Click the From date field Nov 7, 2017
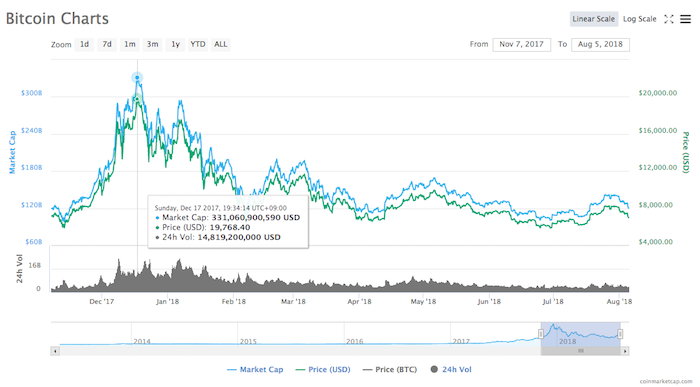 [x=521, y=44]
